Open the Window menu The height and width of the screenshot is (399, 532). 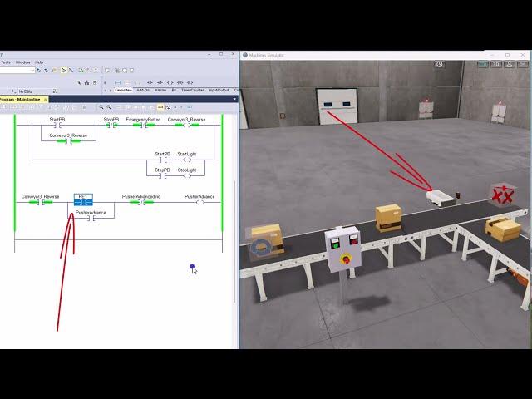22,62
